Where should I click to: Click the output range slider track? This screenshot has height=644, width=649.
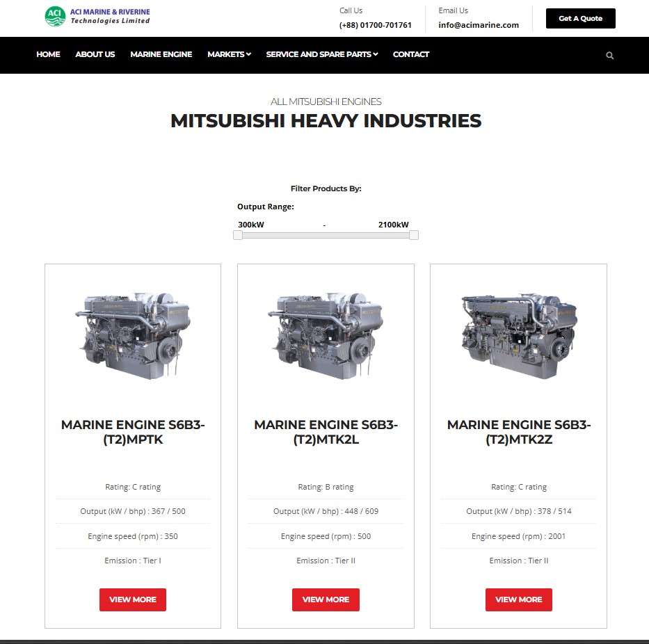pos(326,235)
